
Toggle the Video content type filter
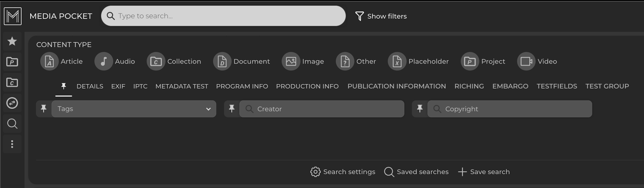526,61
